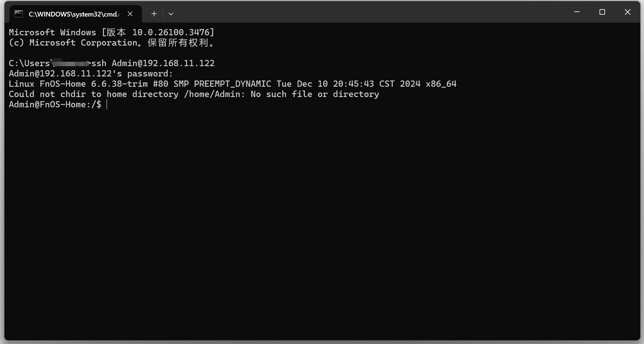Click the IP address in the ssh command
Image resolution: width=644 pixels, height=344 pixels.
point(178,63)
